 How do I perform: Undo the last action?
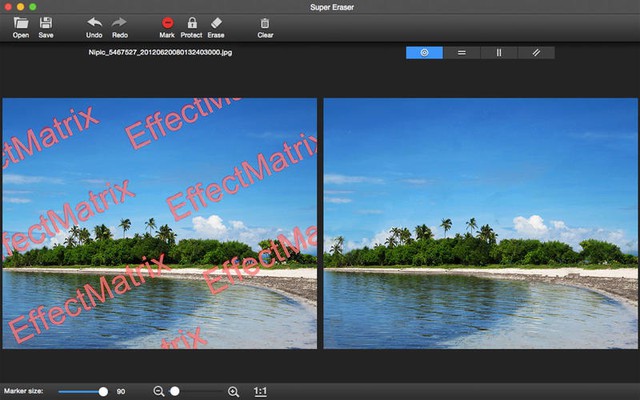(x=94, y=23)
